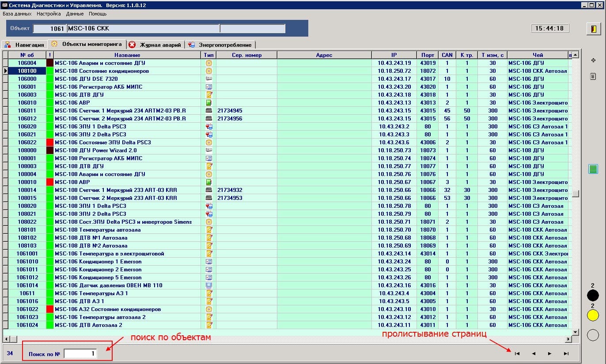Click type icon of MSC-106 ДТВ ДГУ row
The height and width of the screenshot is (364, 606).
coord(209,95)
